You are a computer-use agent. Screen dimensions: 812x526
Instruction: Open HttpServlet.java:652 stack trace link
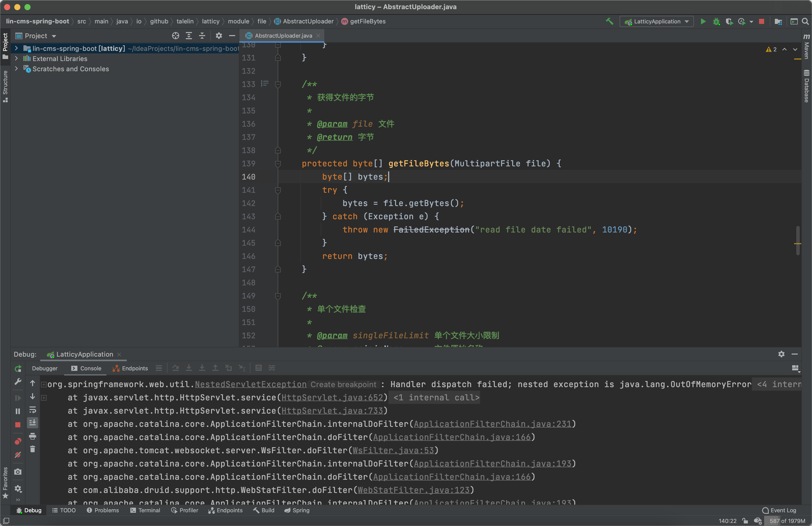(332, 398)
